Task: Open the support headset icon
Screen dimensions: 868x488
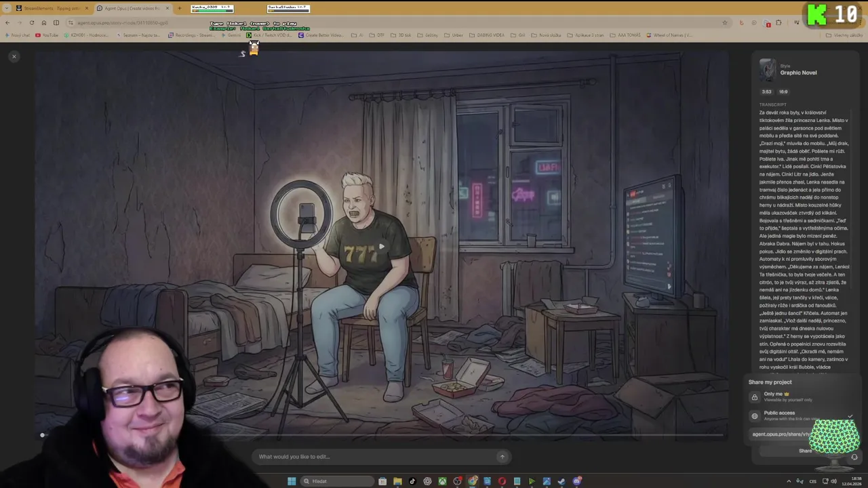Action: coord(854,457)
